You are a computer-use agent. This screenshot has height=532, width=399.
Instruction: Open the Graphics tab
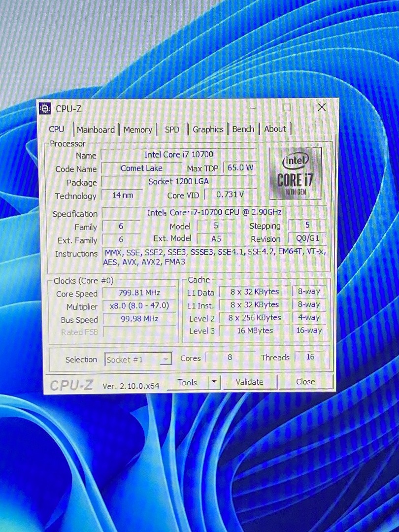coord(208,129)
